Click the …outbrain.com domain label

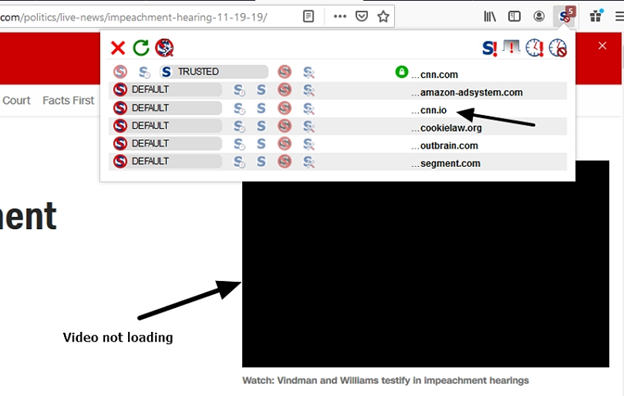(445, 146)
